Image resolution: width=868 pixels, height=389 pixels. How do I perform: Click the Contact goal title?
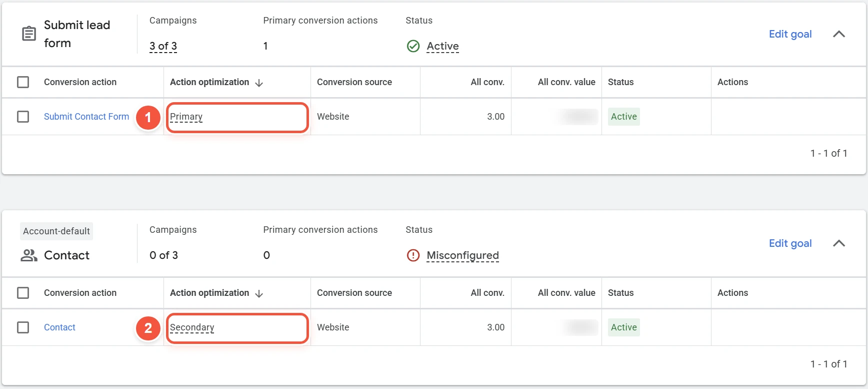coord(66,255)
